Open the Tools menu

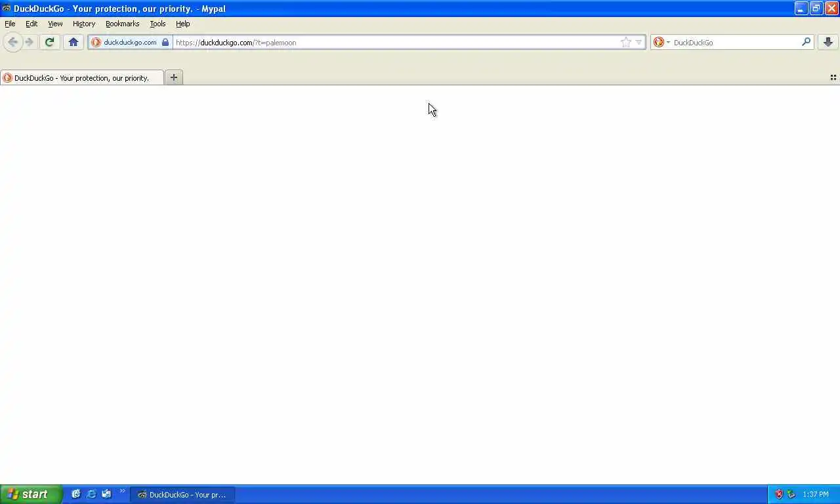click(157, 24)
